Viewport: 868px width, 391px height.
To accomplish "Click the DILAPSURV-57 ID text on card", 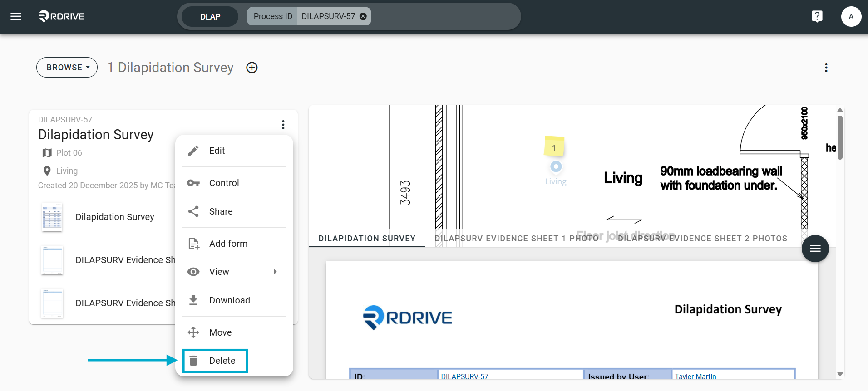I will [x=65, y=120].
